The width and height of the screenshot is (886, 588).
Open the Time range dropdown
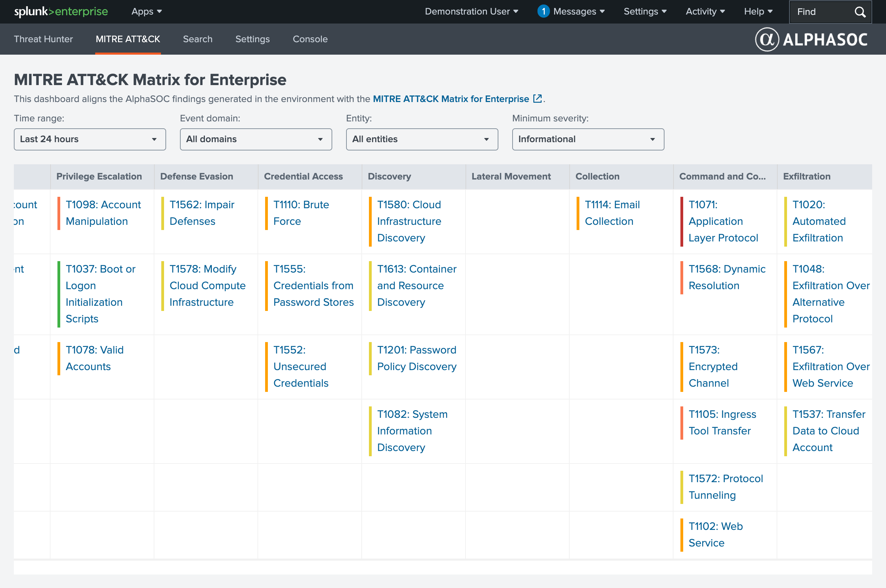[90, 139]
